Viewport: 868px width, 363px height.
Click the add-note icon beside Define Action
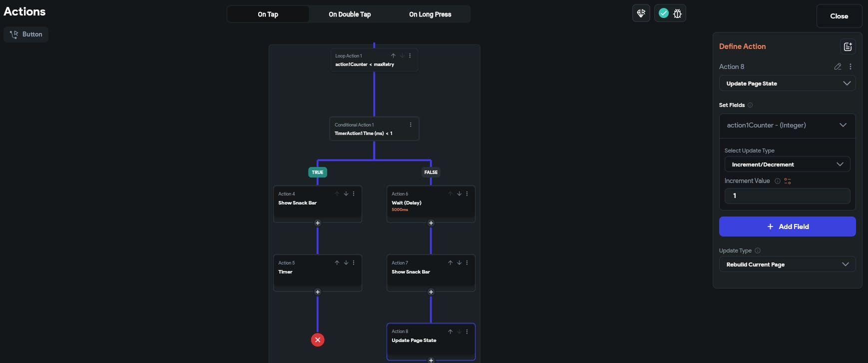(x=848, y=46)
